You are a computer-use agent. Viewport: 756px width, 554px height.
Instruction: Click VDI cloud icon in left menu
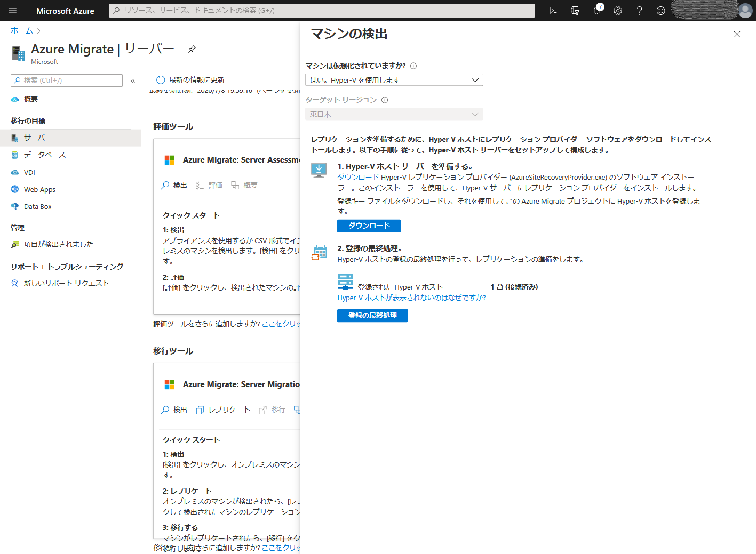(x=15, y=172)
